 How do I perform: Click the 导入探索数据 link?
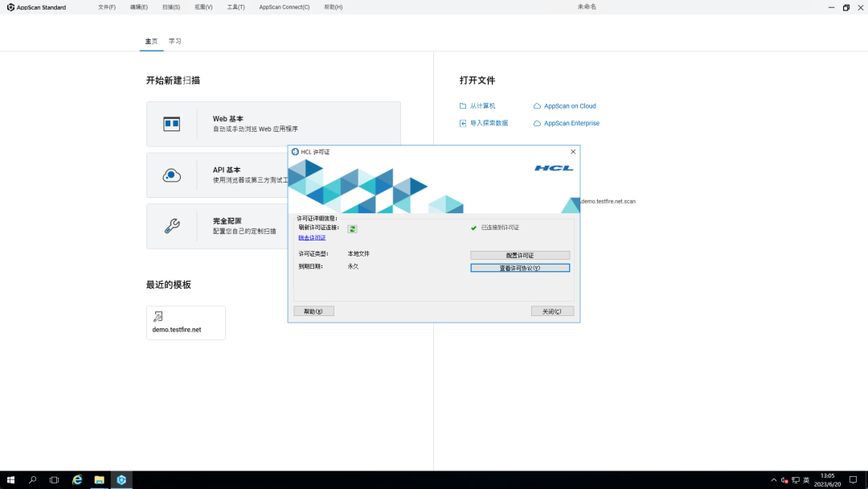point(489,123)
